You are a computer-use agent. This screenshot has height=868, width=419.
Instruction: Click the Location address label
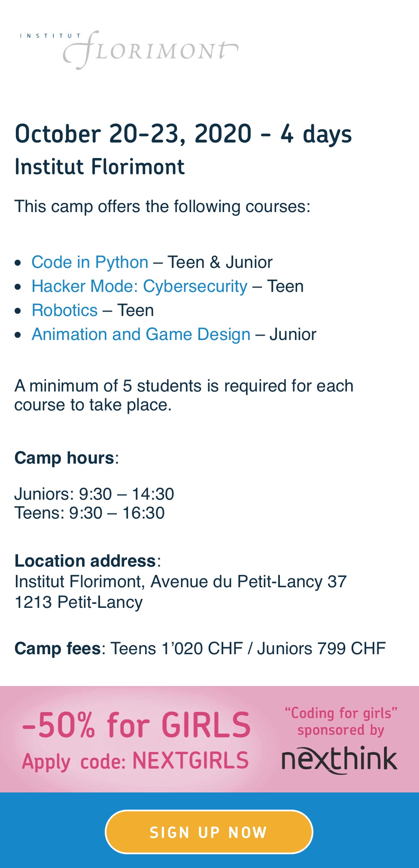tap(85, 561)
